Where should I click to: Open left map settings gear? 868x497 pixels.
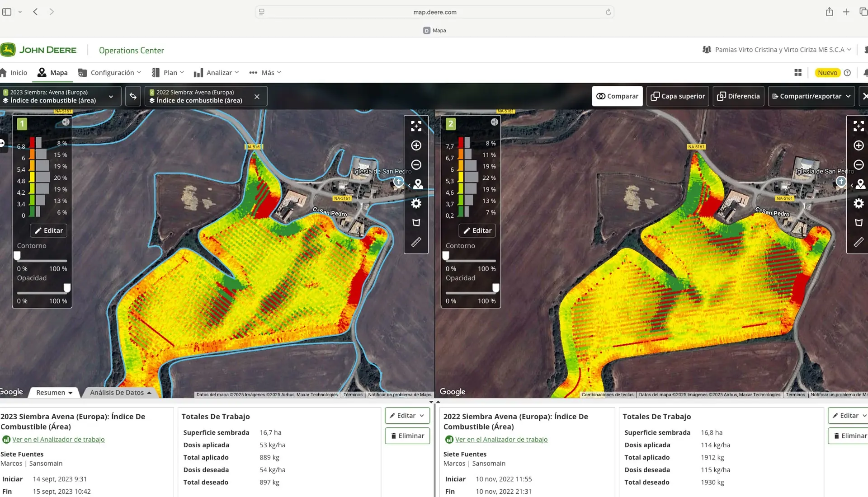[x=416, y=203]
